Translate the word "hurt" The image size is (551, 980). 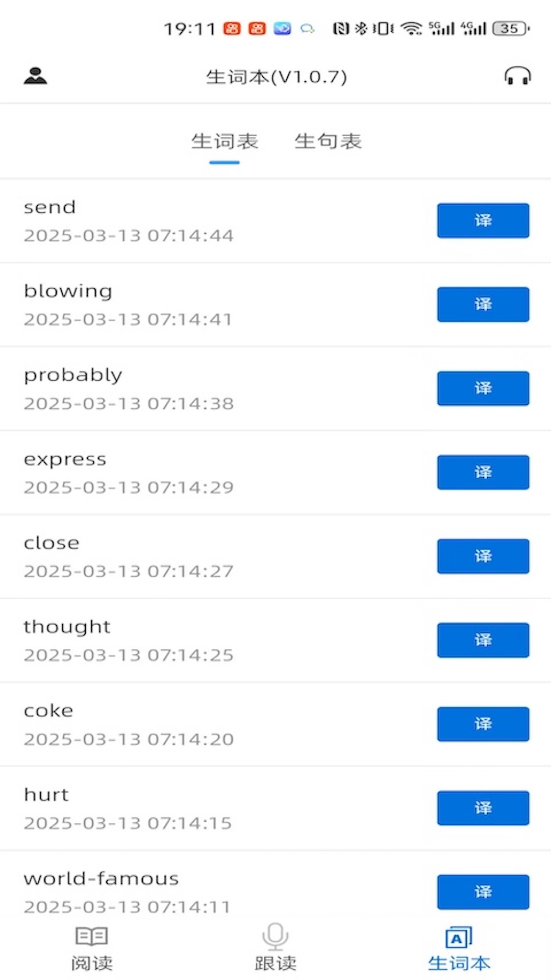pyautogui.click(x=483, y=808)
